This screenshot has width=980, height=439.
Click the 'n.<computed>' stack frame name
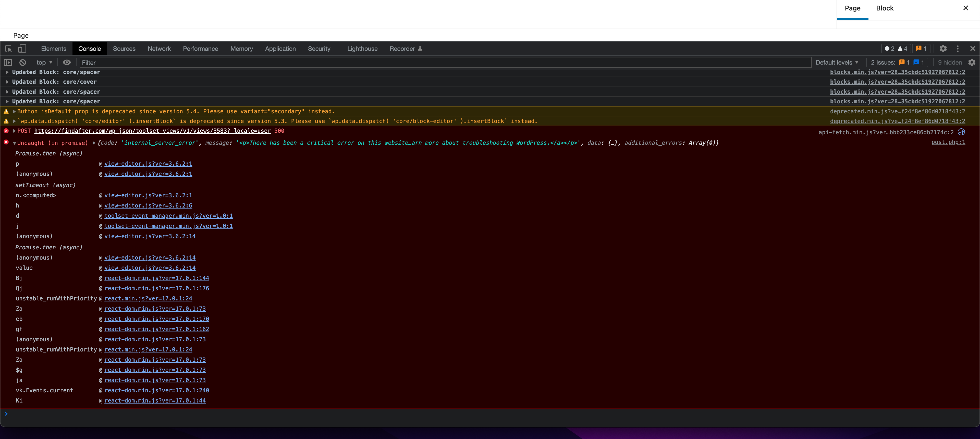point(36,196)
